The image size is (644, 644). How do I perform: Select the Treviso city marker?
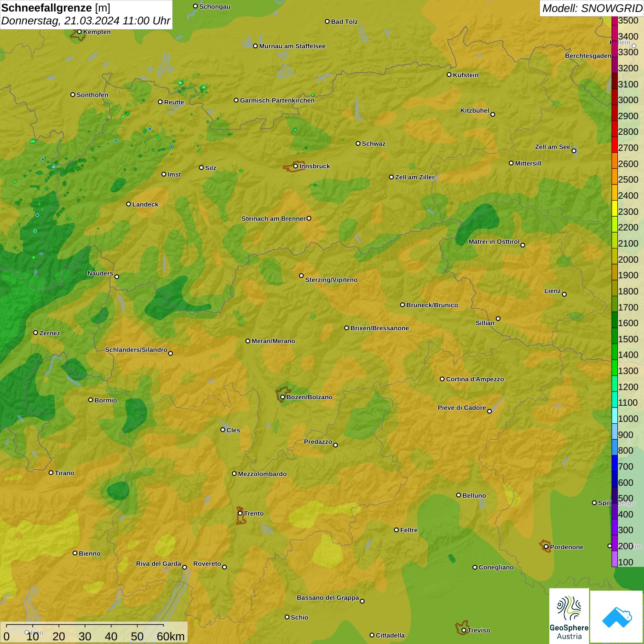[x=464, y=630]
